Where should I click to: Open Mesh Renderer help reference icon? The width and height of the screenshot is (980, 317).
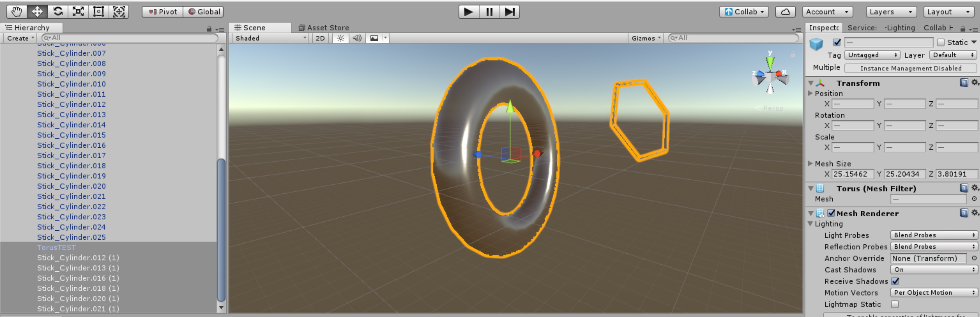pyautogui.click(x=963, y=213)
